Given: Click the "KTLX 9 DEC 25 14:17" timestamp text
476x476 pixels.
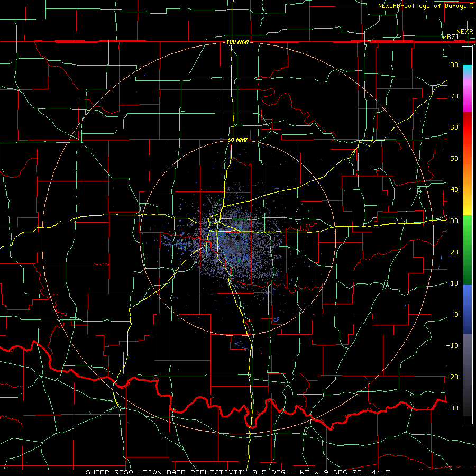Looking at the screenshot, I should pos(345,472).
